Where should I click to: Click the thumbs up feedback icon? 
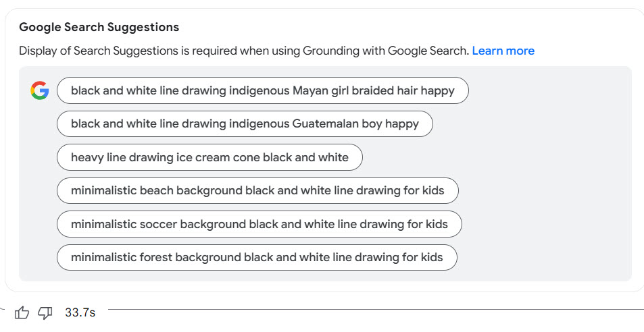click(22, 312)
